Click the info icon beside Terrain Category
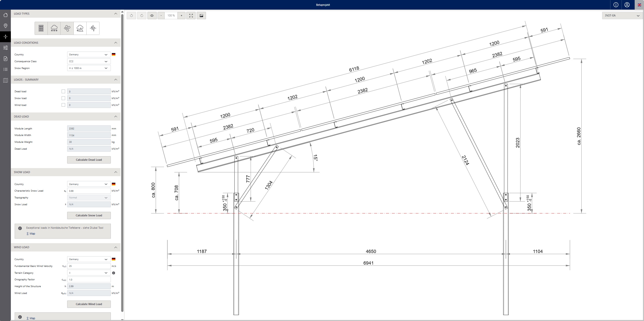This screenshot has height=321, width=644. pyautogui.click(x=114, y=273)
